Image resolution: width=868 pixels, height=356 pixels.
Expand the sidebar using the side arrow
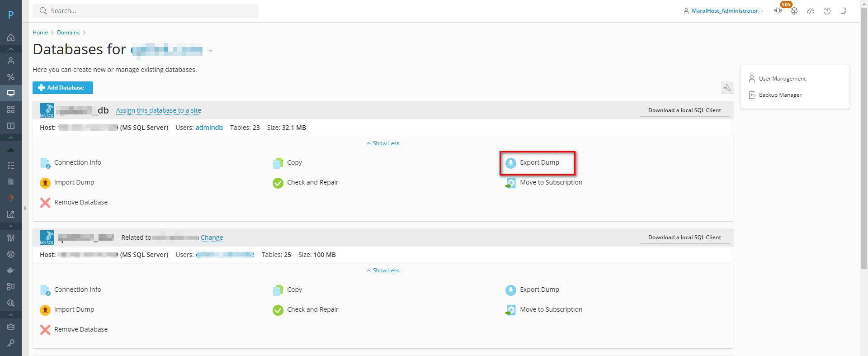point(25,208)
